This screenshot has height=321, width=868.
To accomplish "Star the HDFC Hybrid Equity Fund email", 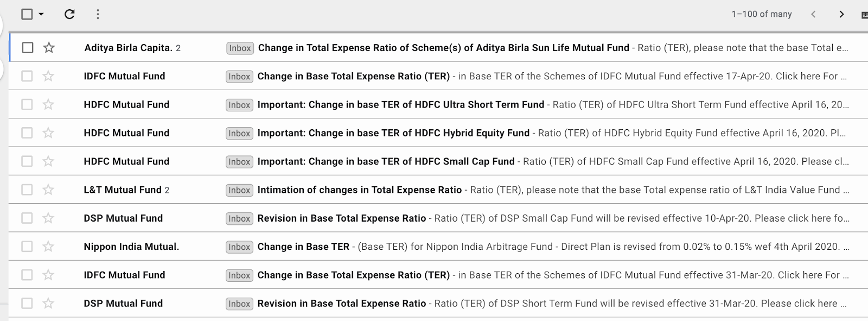I will (x=48, y=133).
